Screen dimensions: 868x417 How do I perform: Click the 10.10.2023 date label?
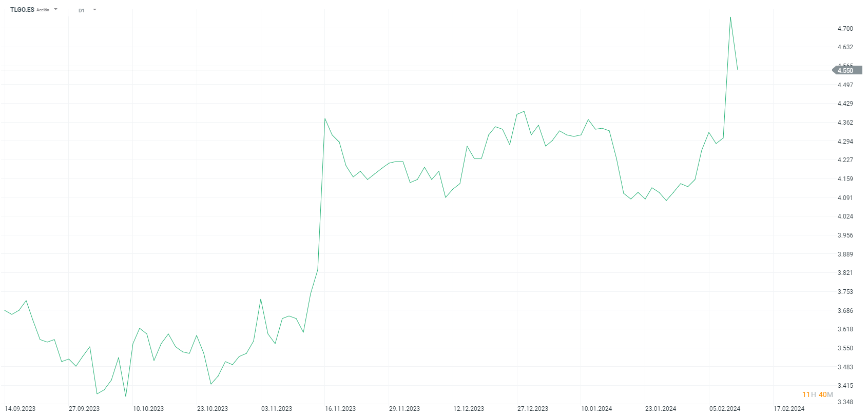click(148, 409)
